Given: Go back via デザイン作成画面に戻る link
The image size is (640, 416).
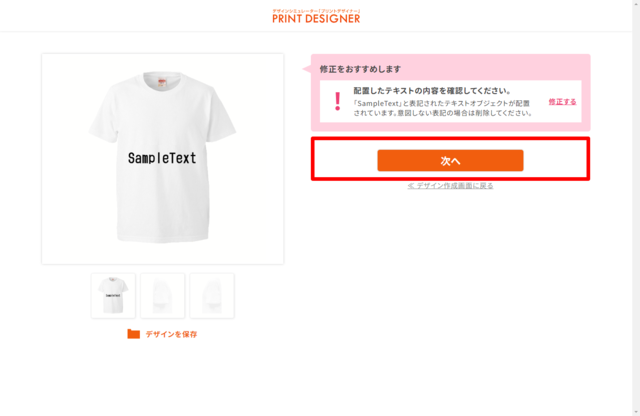Looking at the screenshot, I should tap(450, 186).
